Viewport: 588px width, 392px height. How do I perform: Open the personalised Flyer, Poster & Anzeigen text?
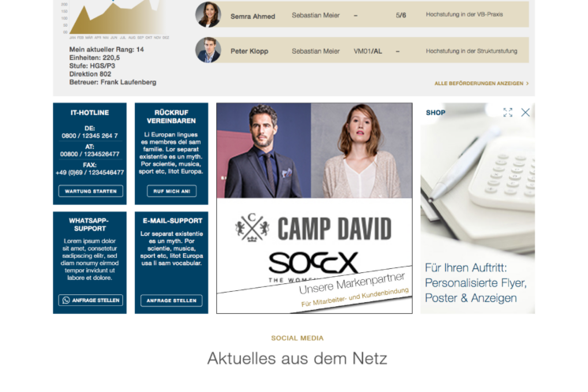pos(476,283)
